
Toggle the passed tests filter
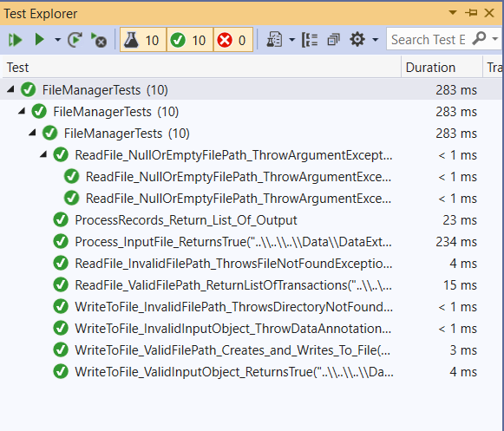190,40
